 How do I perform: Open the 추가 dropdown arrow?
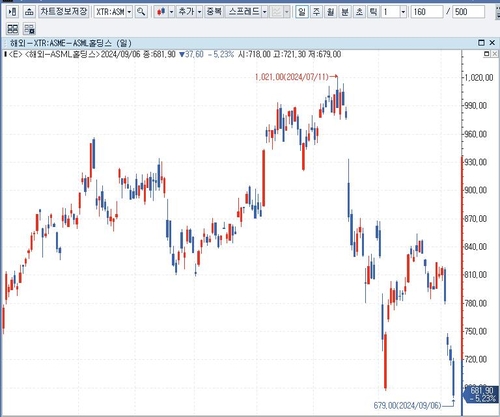(x=199, y=12)
